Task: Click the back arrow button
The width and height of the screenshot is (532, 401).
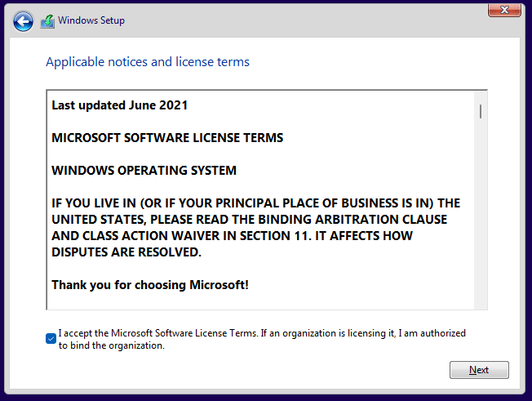Action: [x=24, y=21]
